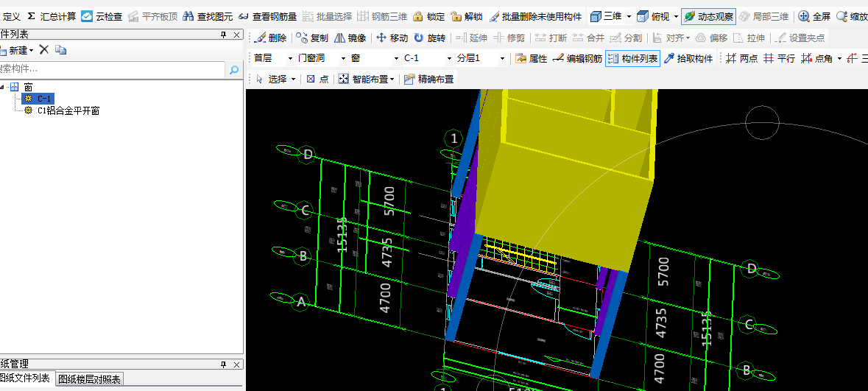Viewport: 868px width, 391px height.
Task: Click the magnifier search icon in component list
Action: click(x=234, y=70)
